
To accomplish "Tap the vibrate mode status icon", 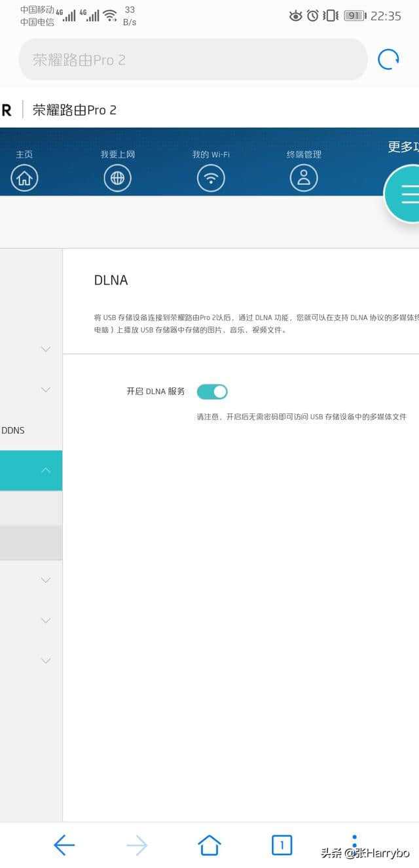I will click(x=331, y=16).
